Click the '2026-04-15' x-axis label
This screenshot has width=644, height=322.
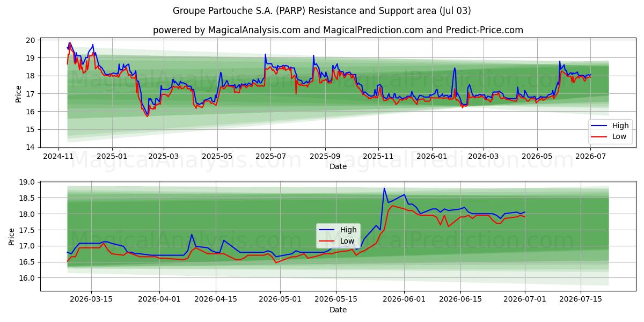coord(216,299)
